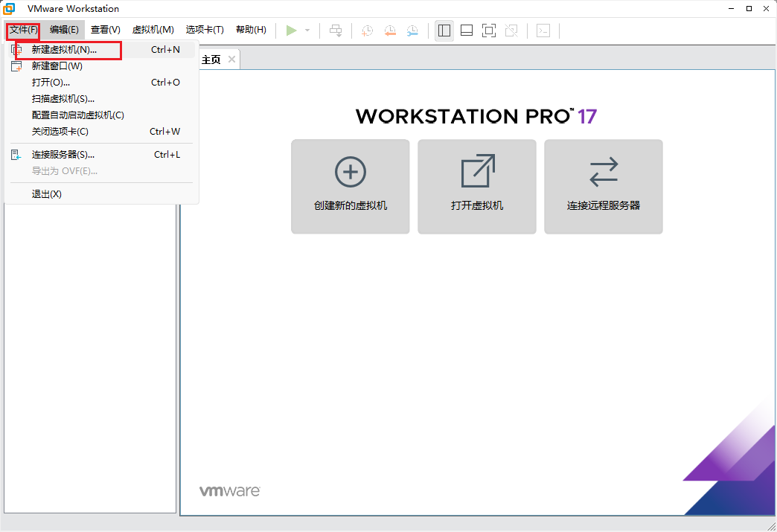The height and width of the screenshot is (532, 777).
Task: Choose 新建虚拟机(N)... from the File menu
Action: (101, 50)
